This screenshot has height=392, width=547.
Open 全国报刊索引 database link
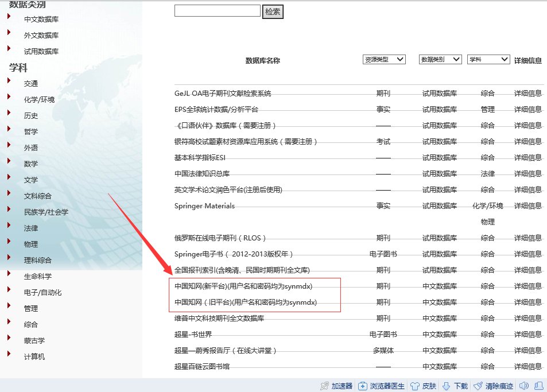[x=242, y=270]
